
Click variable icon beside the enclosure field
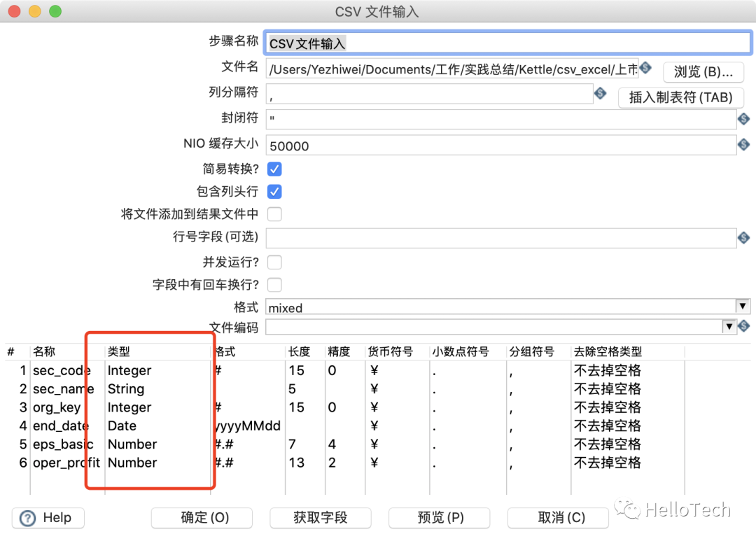click(744, 118)
